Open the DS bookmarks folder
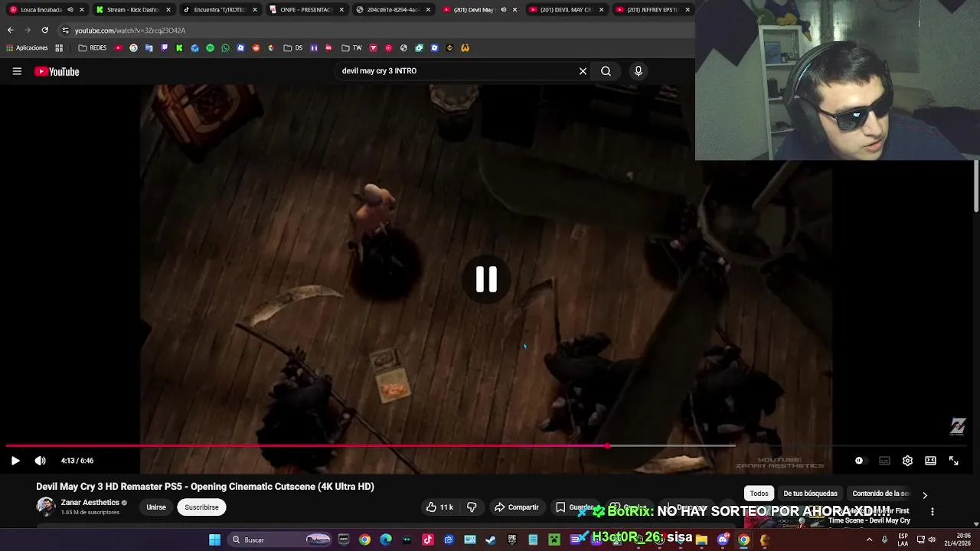This screenshot has width=980, height=551. click(x=293, y=47)
